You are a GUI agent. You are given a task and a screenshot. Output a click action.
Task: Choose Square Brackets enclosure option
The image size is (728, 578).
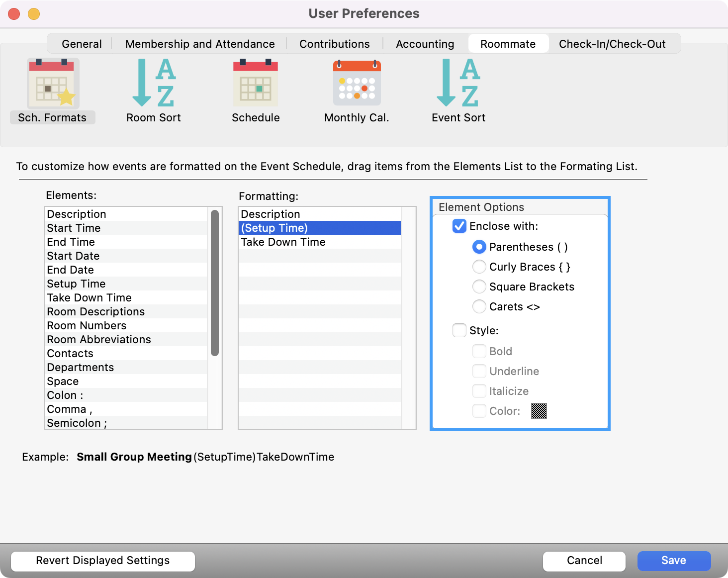(479, 287)
